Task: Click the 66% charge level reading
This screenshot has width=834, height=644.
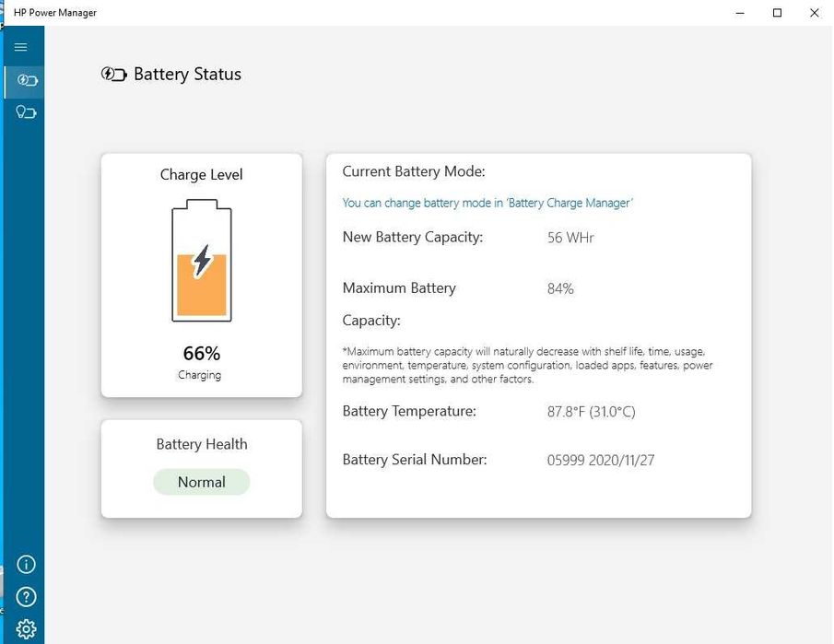Action: pos(201,354)
